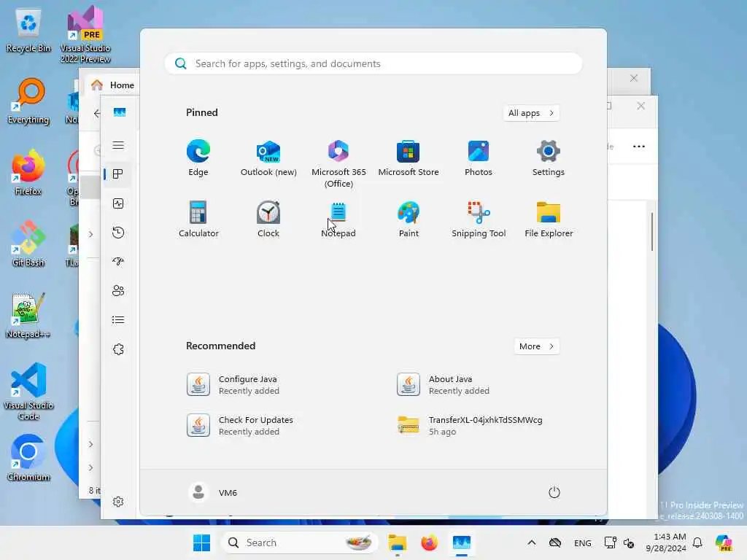The height and width of the screenshot is (560, 747).
Task: Open Notepad++ desktop shortcut
Action: (x=28, y=316)
